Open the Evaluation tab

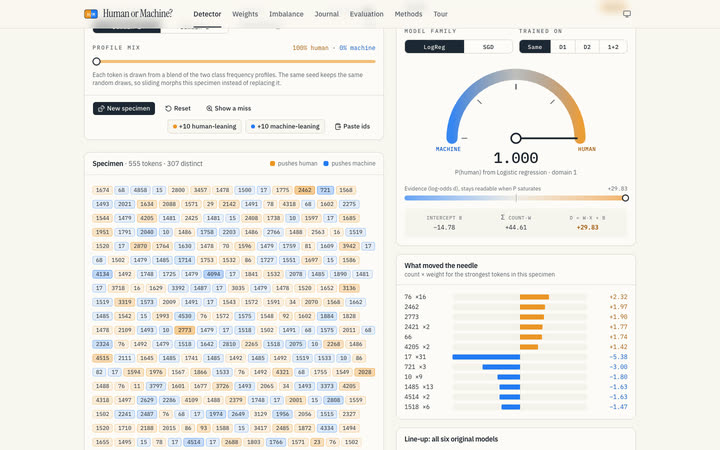pos(366,14)
